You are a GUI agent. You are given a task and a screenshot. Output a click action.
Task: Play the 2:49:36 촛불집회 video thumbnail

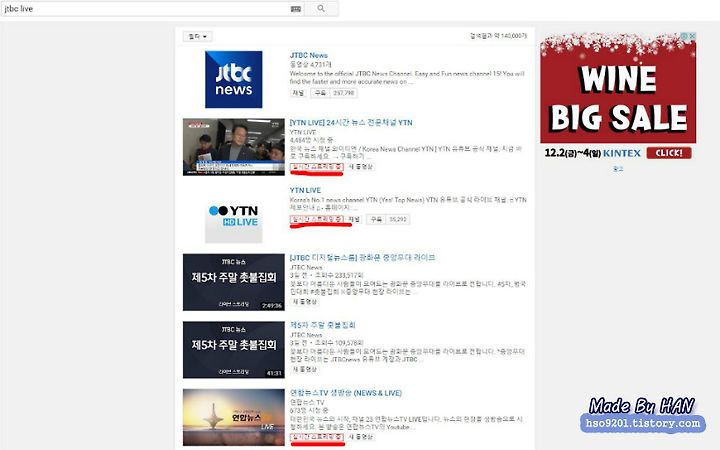[x=233, y=282]
